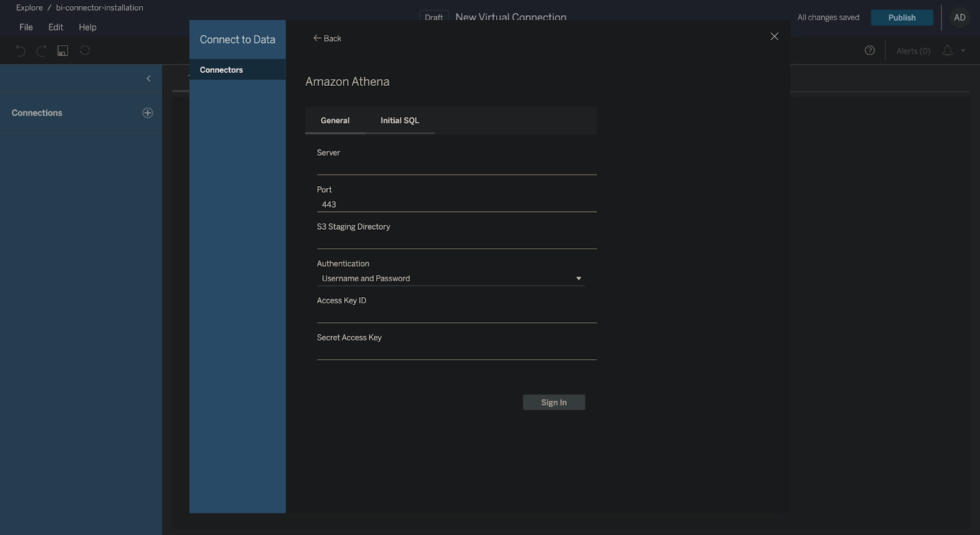This screenshot has height=535, width=980.
Task: Collapse the left pane with chevron
Action: (148, 78)
